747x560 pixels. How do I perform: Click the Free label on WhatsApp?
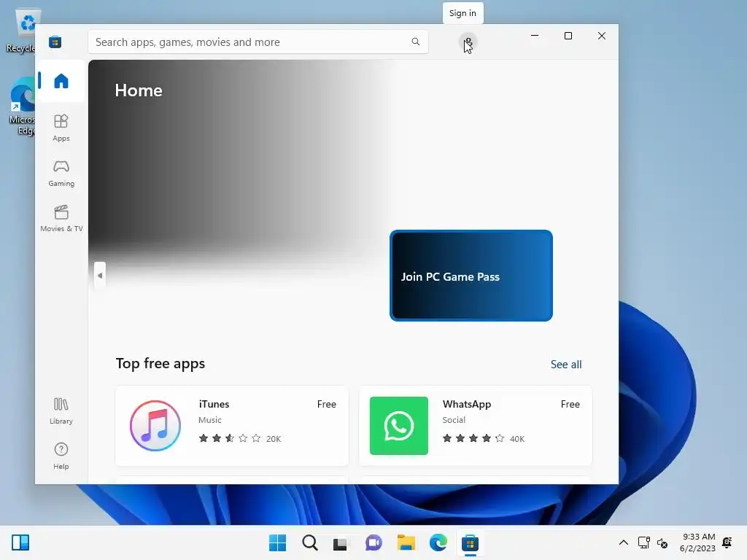click(570, 404)
